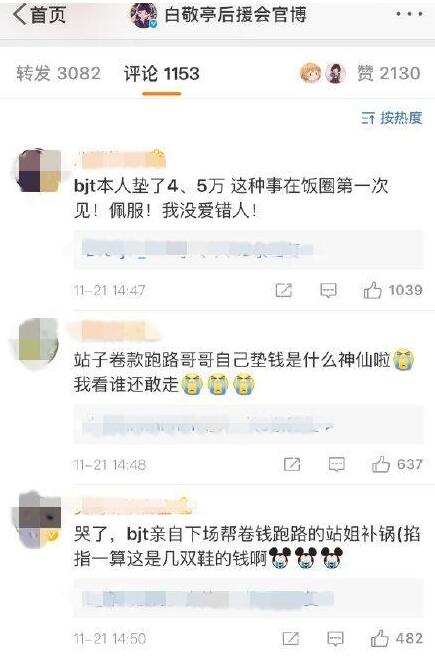Screen dimensions: 435x656
Task: Open the three-dot more options menu
Action: (x=409, y=14)
